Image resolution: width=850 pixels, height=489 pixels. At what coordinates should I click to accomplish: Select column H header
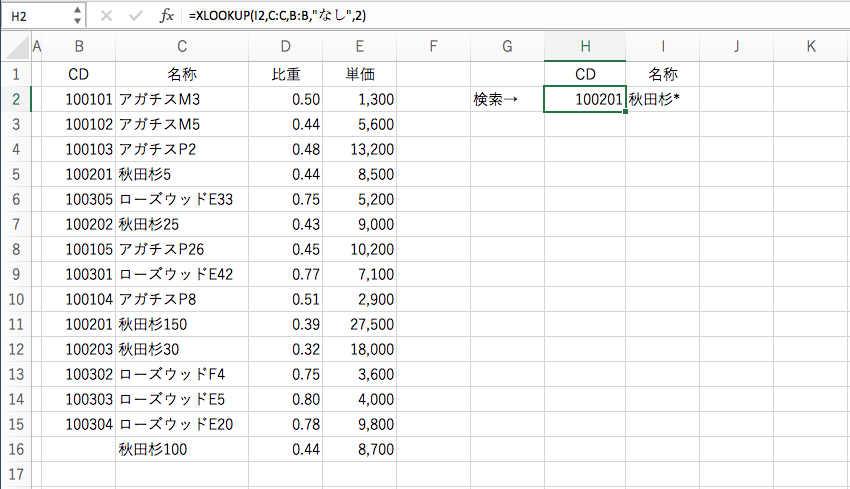(585, 47)
